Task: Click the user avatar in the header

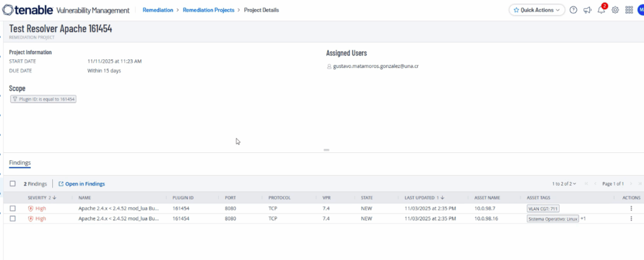Action: [x=641, y=10]
